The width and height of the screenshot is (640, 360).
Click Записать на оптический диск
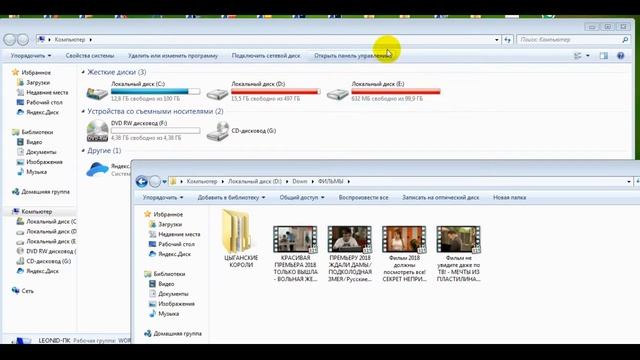point(440,198)
